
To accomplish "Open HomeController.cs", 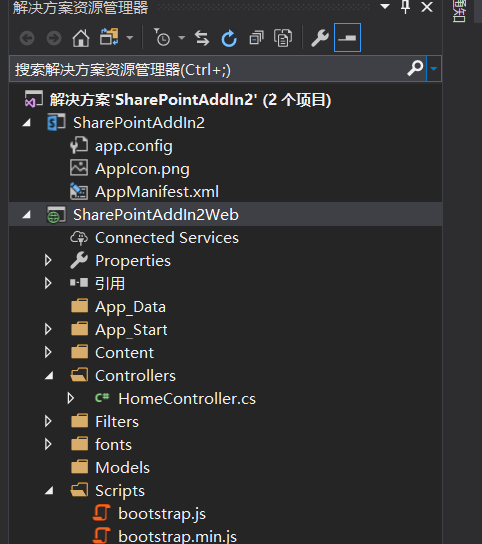I will pos(187,399).
